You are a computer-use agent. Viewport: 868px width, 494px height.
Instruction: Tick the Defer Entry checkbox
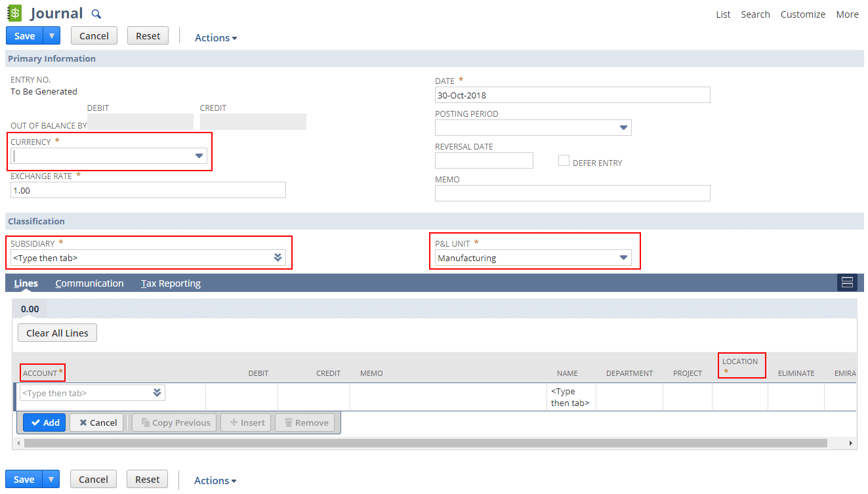[564, 161]
